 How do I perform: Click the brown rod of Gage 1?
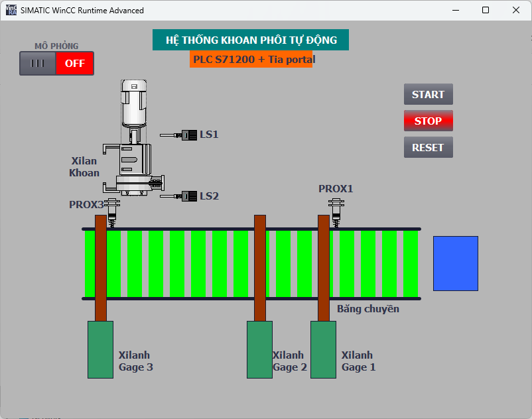324,268
